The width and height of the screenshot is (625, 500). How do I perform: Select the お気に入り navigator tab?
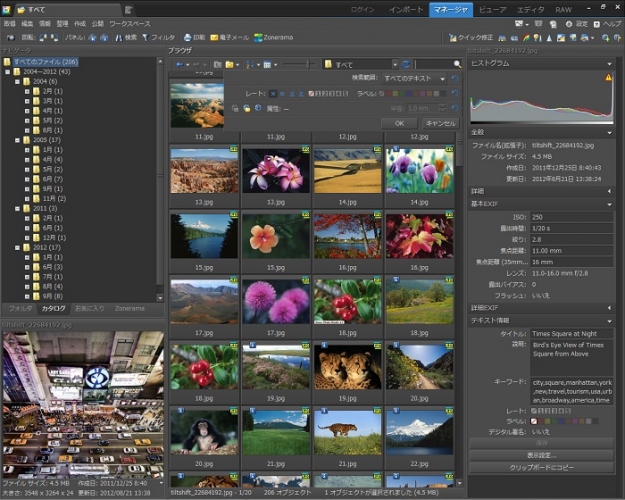click(x=90, y=309)
